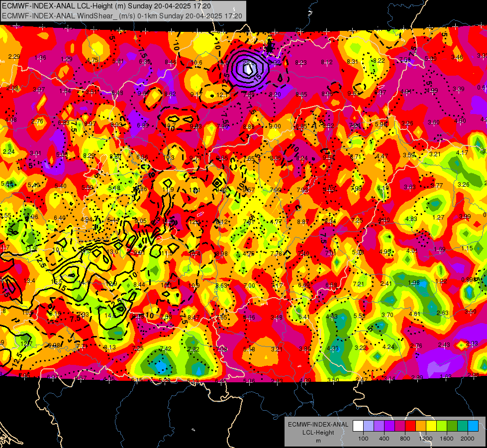Viewport: 487px width, 448px height.
Task: Click legend tick label '2000'
Action: click(x=468, y=439)
